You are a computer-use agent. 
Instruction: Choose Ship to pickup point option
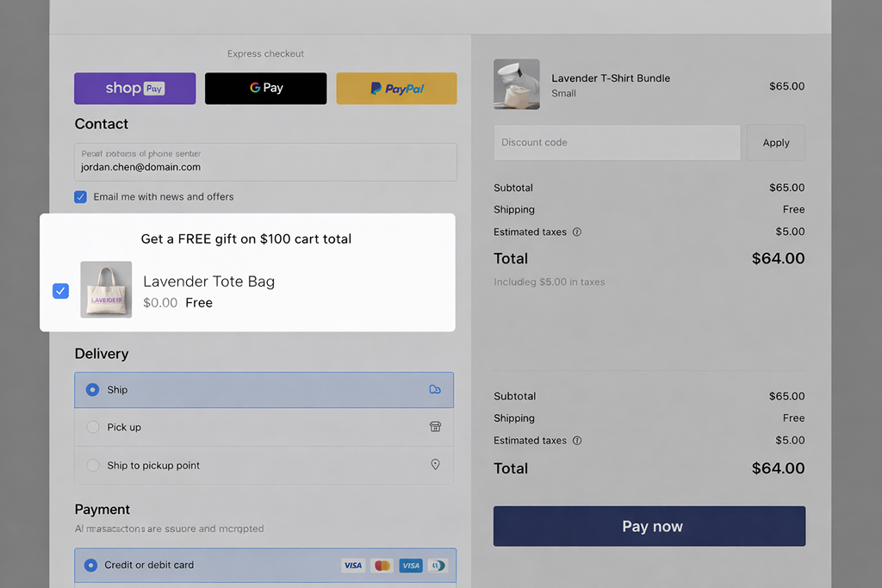click(x=93, y=466)
